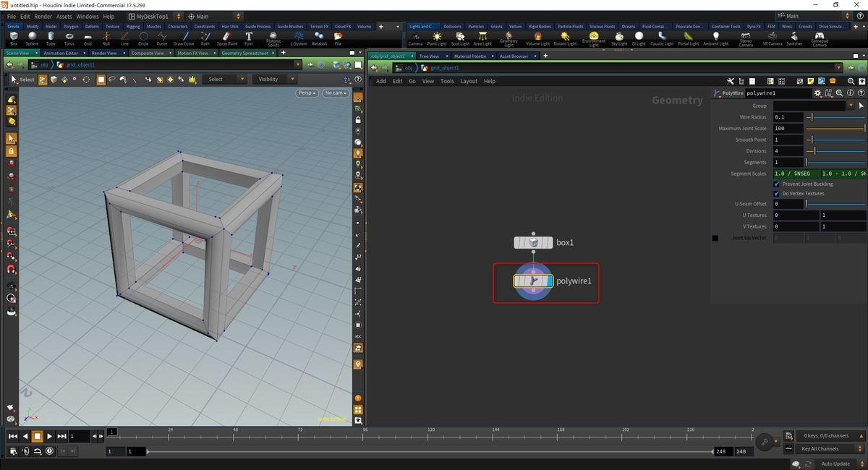This screenshot has width=868, height=470.
Task: Click the grid_object1 breadcrumb path
Action: (444, 67)
